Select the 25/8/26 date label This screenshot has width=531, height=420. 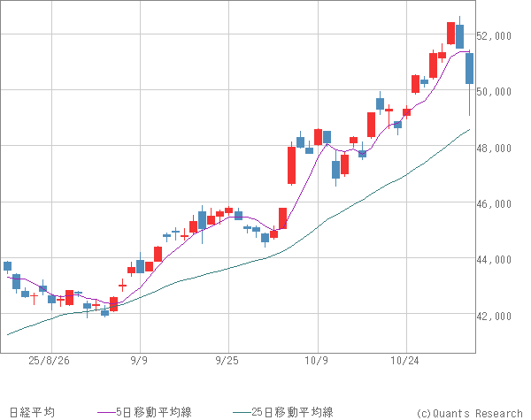[49, 361]
